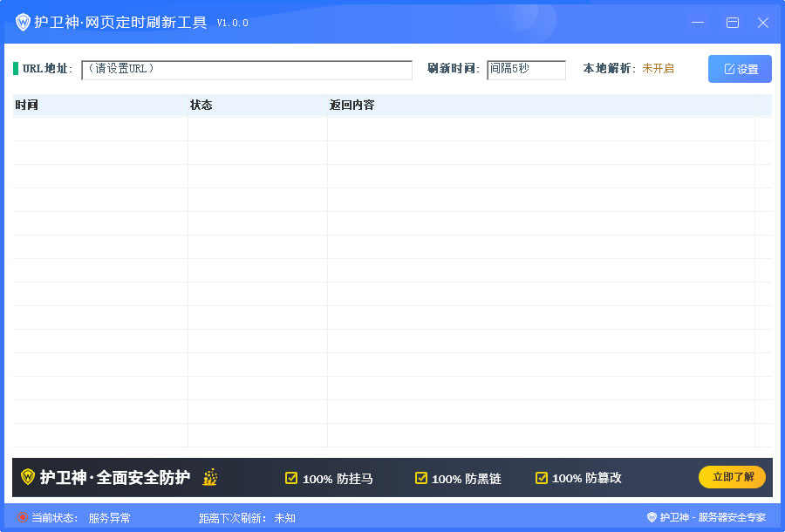Click the red status icon in status bar
Viewport: 785px width, 532px height.
(22, 517)
